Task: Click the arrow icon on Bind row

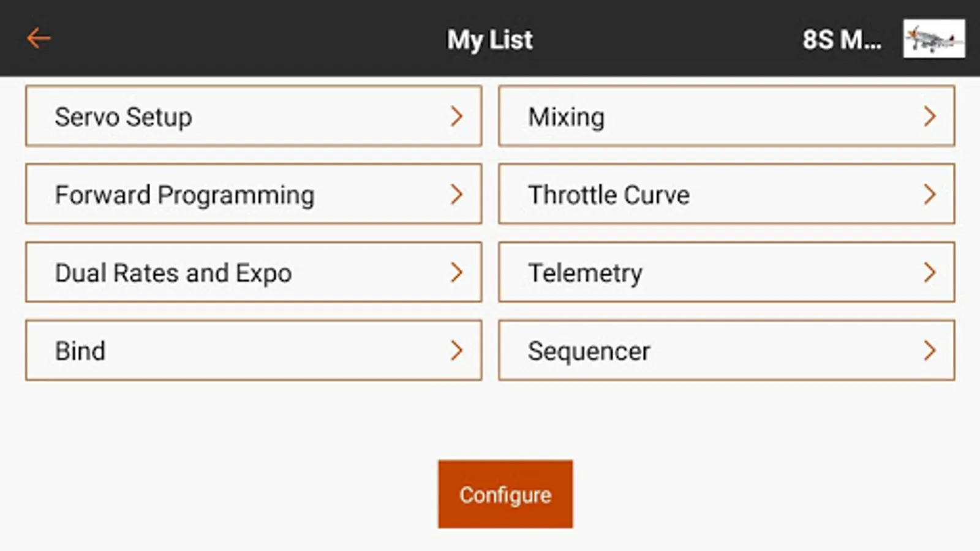Action: click(456, 350)
